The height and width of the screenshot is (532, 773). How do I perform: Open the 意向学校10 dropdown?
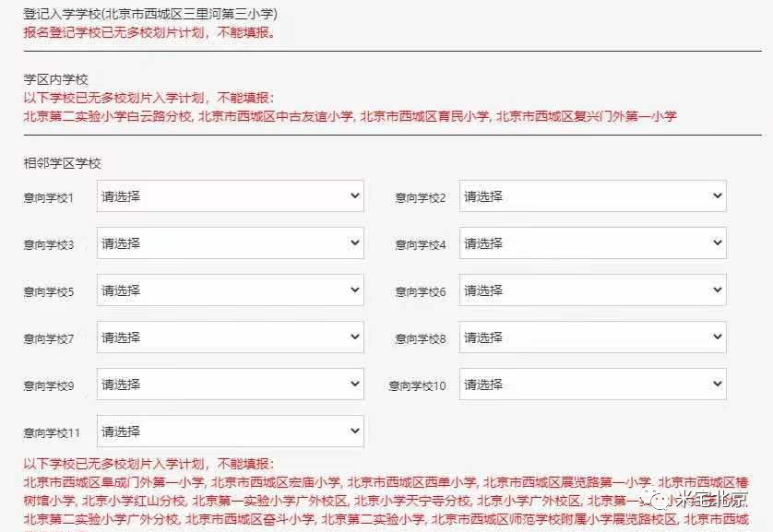[x=592, y=384]
